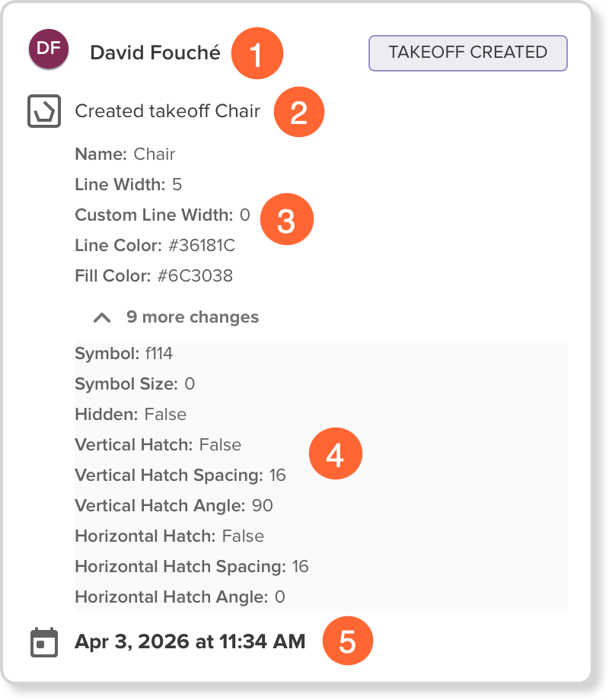Click orange annotation badge number 5
This screenshot has height=700, width=609.
[x=347, y=641]
